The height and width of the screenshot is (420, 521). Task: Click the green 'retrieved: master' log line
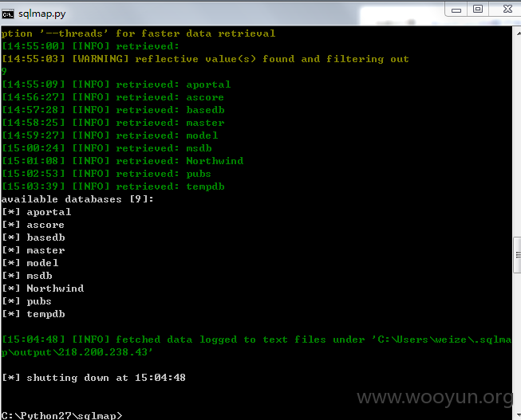click(x=113, y=123)
